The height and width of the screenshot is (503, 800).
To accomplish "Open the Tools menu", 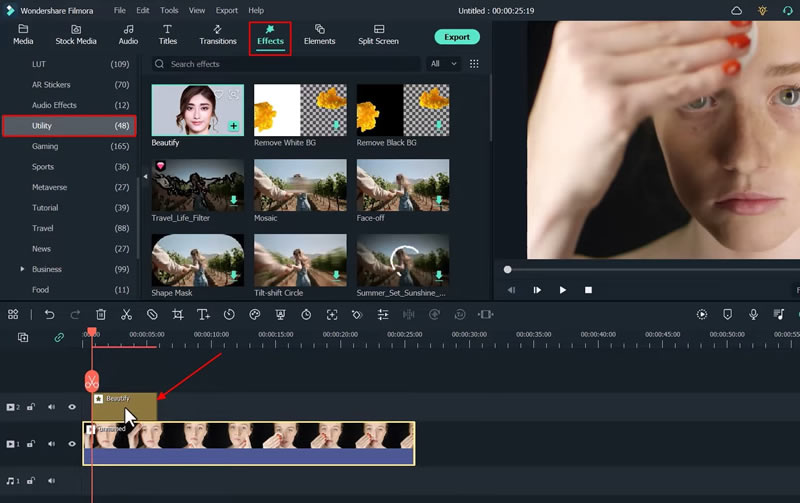I will [169, 10].
